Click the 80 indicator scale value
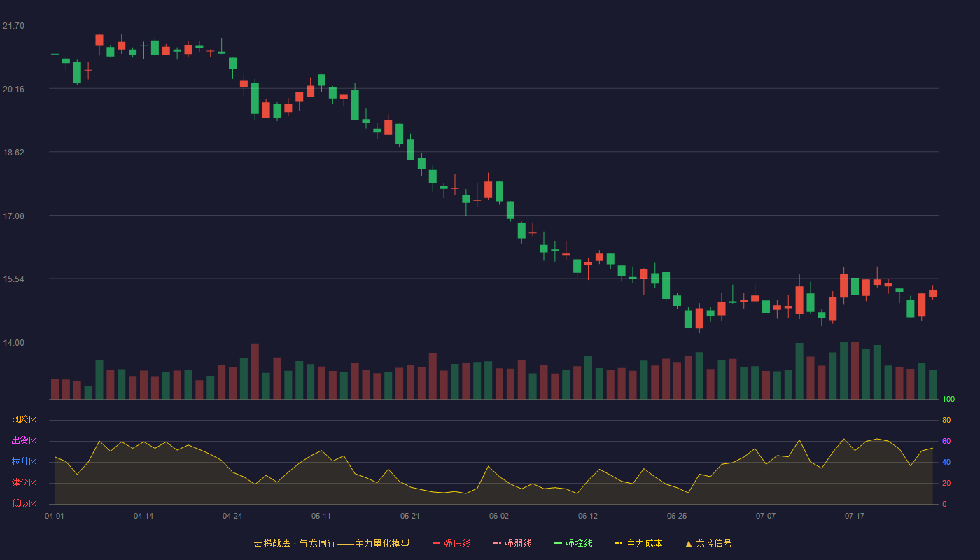 [946, 420]
